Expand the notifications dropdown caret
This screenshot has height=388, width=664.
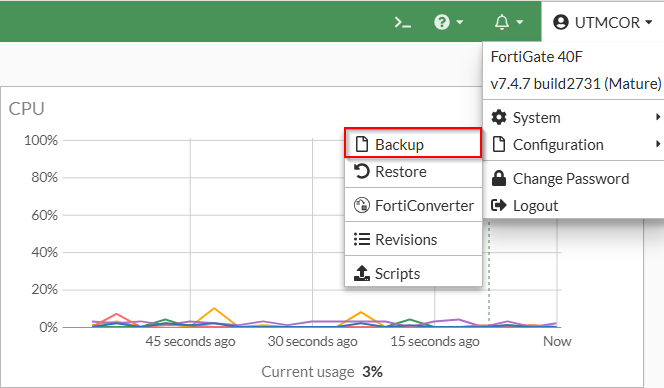[x=520, y=22]
